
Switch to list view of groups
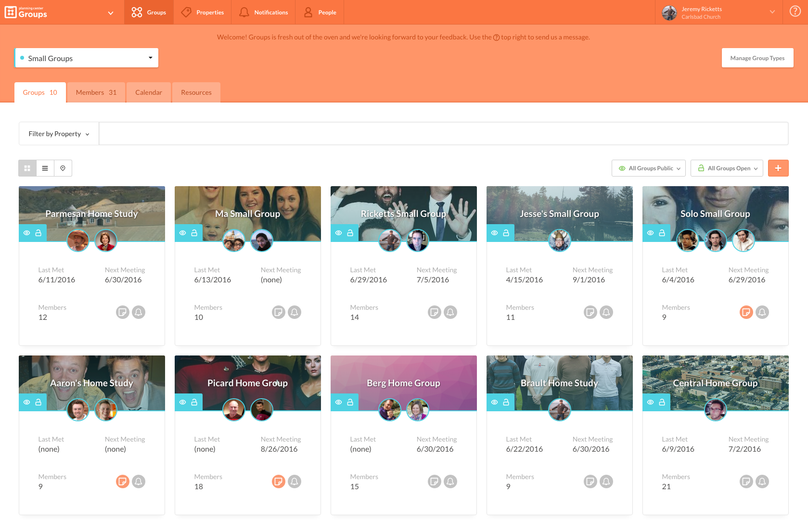[45, 168]
